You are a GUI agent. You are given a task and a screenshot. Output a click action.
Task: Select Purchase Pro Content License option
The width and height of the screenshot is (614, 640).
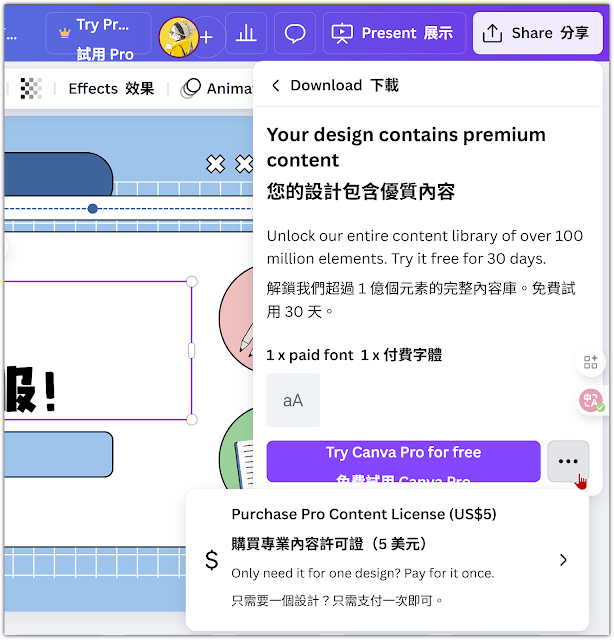387,559
